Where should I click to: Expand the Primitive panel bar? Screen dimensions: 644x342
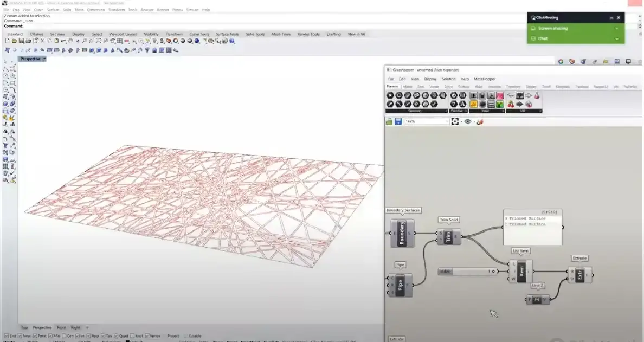point(459,111)
